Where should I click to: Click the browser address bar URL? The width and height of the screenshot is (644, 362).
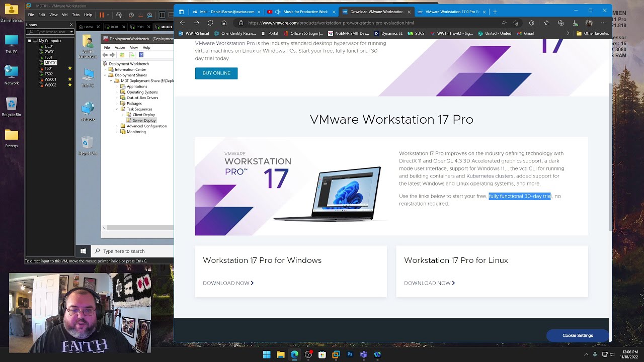click(331, 23)
